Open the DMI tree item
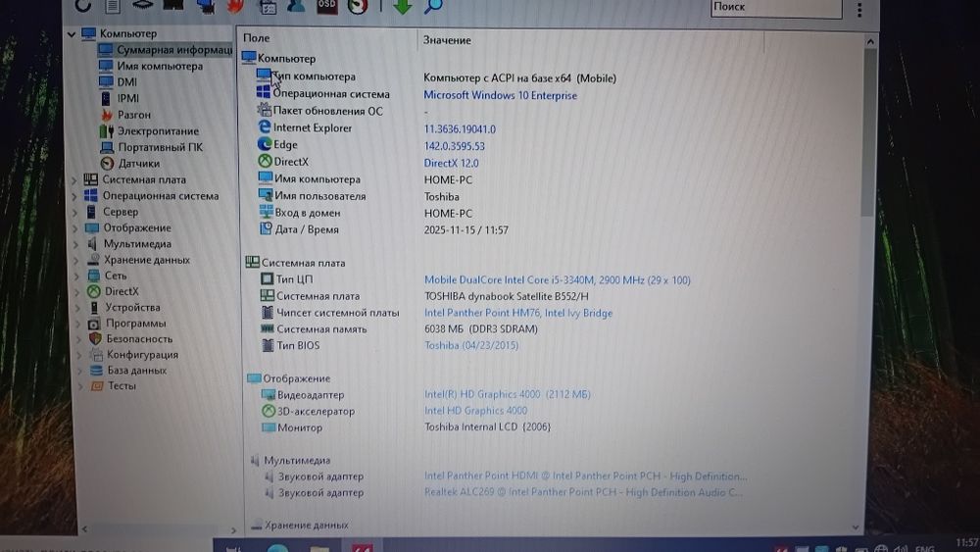 coord(126,82)
